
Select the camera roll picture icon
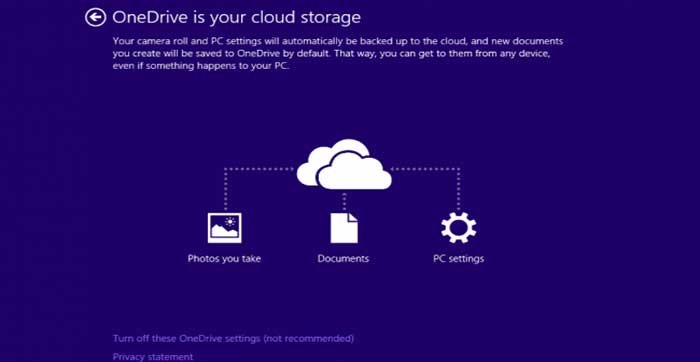pos(225,228)
